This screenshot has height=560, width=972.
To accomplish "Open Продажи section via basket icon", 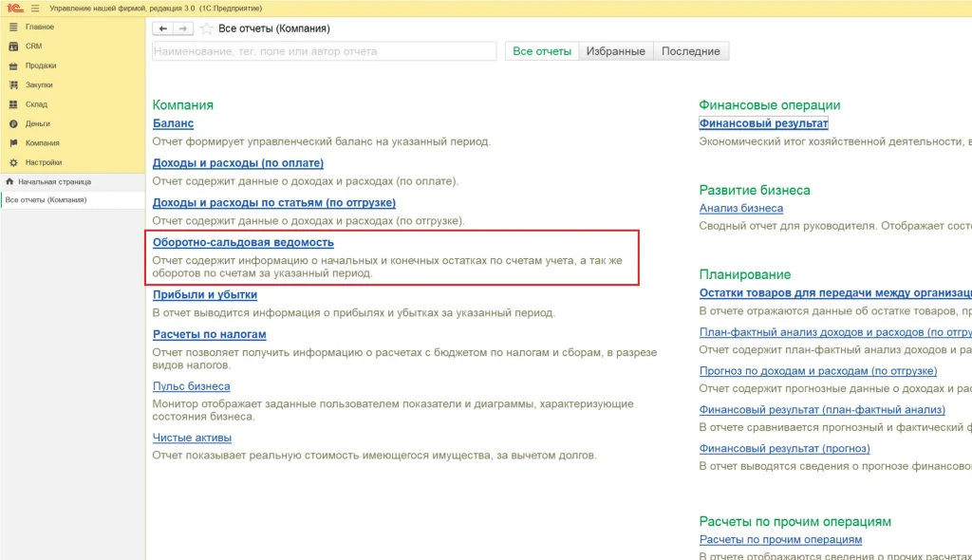I will click(x=13, y=65).
